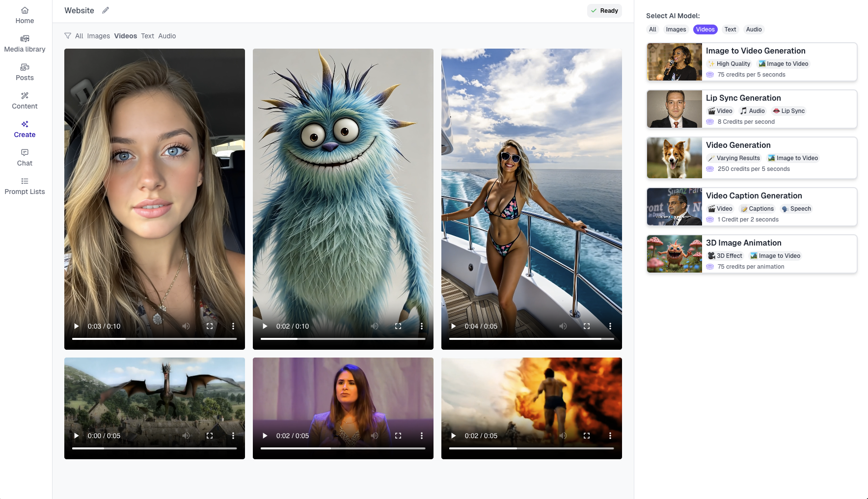Open Media library in the sidebar
Viewport: 868px width, 499px height.
click(25, 44)
